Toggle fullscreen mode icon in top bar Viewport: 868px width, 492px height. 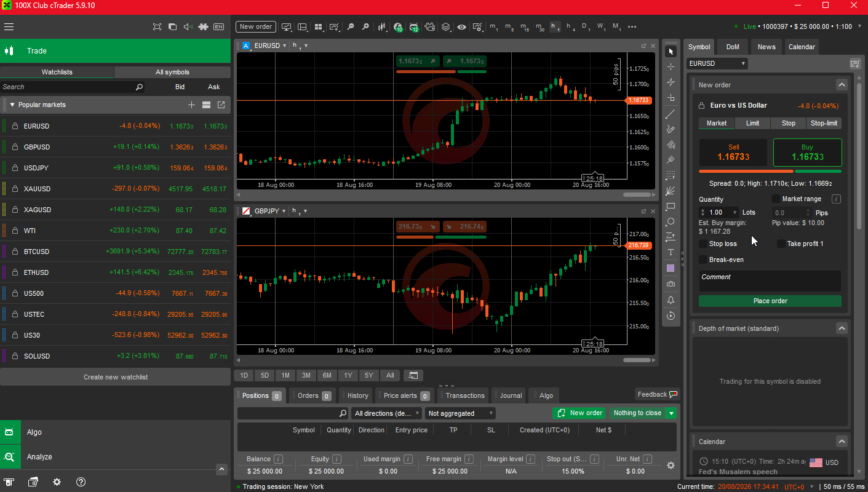[x=157, y=27]
